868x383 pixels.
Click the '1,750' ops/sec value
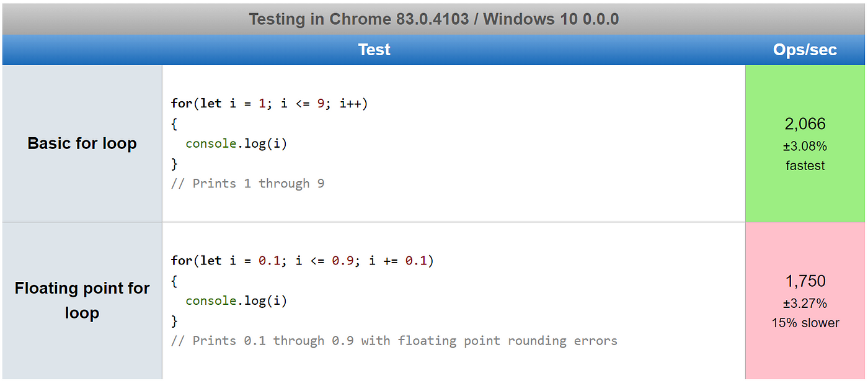click(805, 281)
